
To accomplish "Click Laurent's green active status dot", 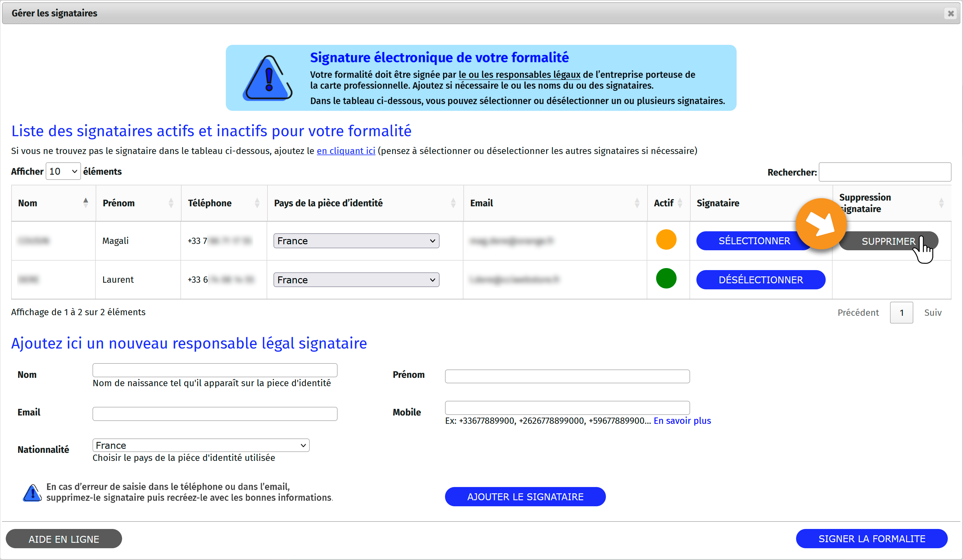I will (x=666, y=278).
